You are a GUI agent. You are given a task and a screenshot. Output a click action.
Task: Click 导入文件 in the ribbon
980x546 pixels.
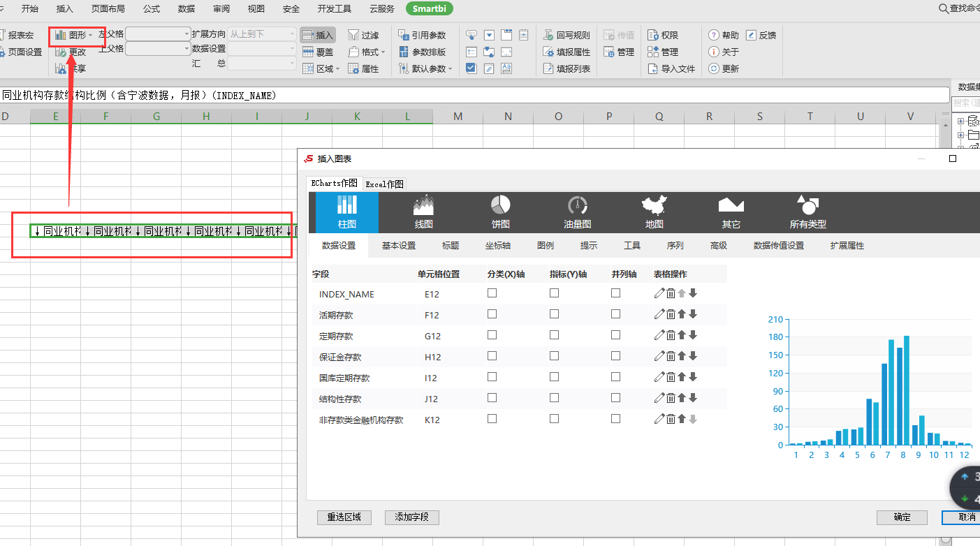[671, 68]
